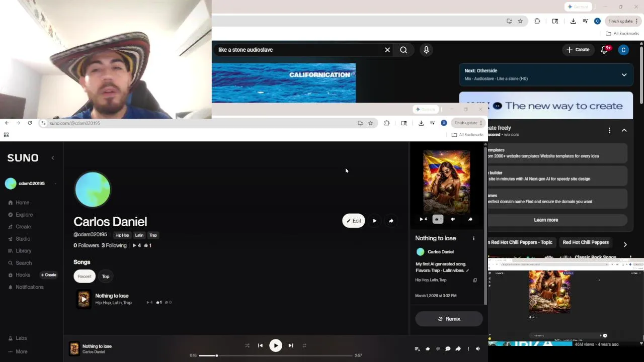This screenshot has width=644, height=362.
Task: Like the song in player bar
Action: [x=428, y=349]
